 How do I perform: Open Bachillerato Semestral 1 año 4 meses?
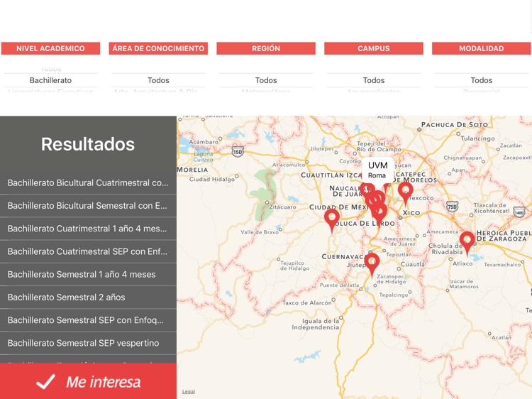coord(88,274)
